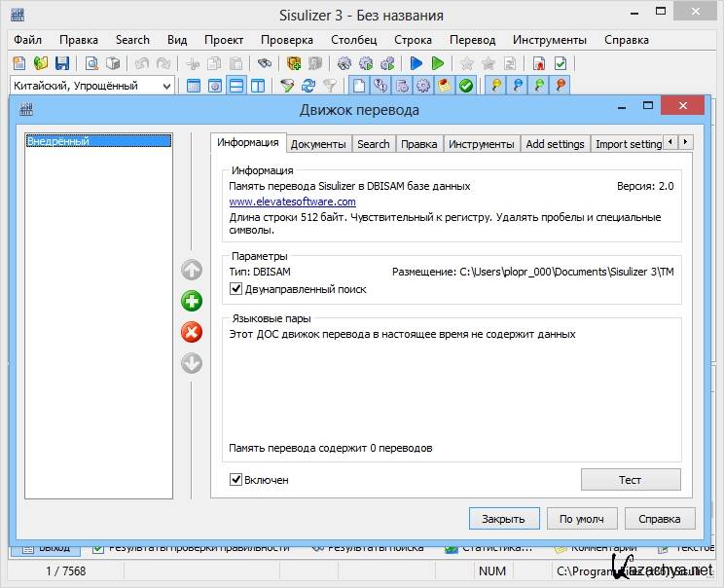Click the Закрыть button
The width and height of the screenshot is (724, 588).
[x=503, y=518]
